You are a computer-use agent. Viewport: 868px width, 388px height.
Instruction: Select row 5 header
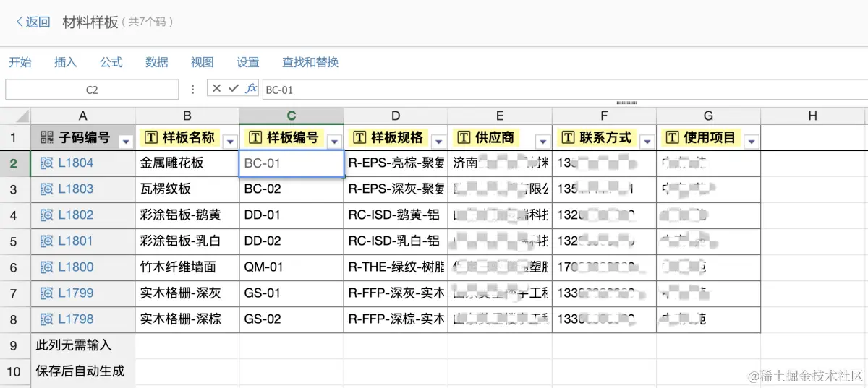[14, 241]
